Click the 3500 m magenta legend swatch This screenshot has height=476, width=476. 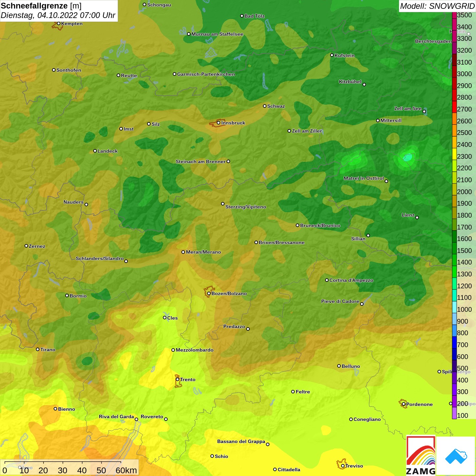(454, 15)
